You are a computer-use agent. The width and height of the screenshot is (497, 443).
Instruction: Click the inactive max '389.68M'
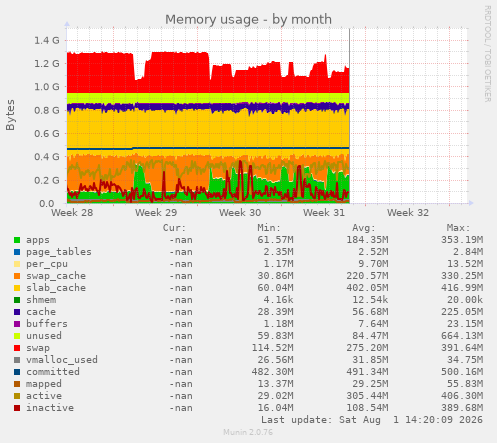(462, 408)
